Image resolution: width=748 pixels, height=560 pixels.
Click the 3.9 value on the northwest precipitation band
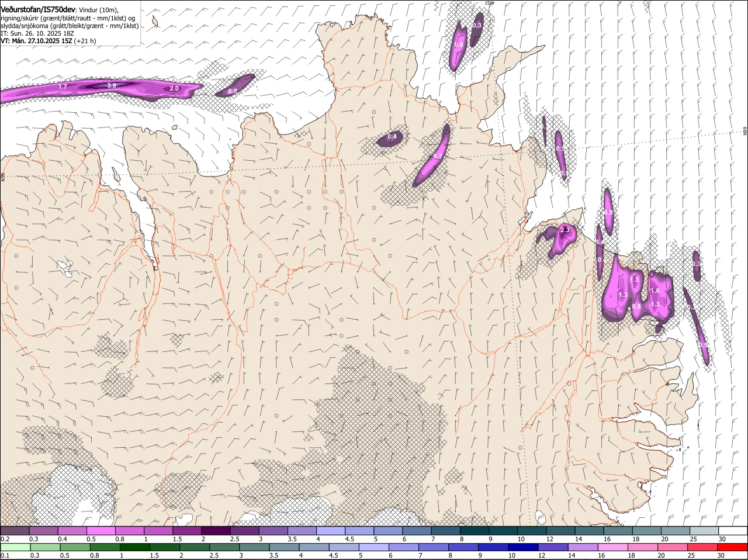112,85
